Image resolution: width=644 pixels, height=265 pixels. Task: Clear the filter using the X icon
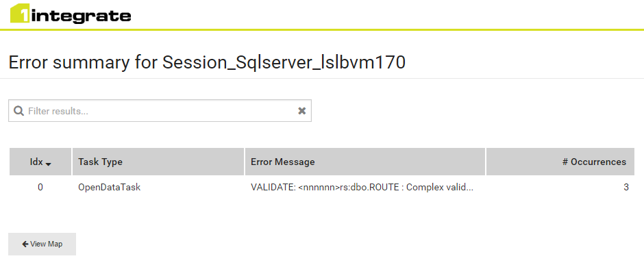click(302, 111)
